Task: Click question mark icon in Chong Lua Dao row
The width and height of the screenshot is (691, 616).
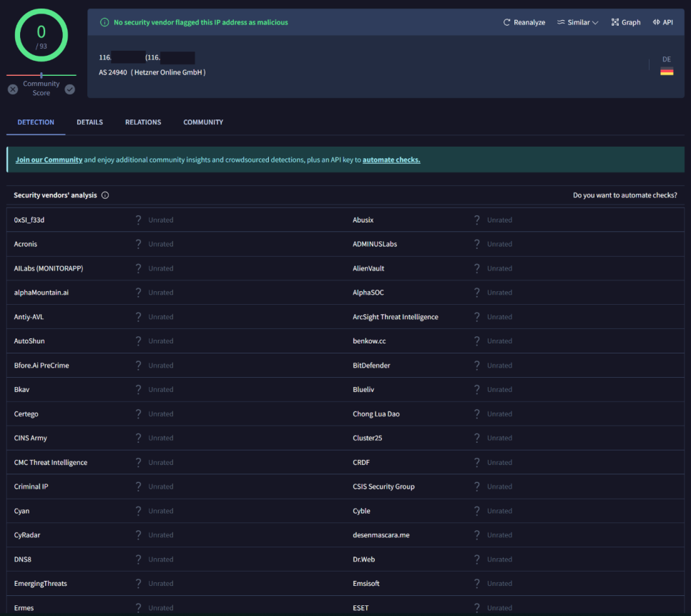Action: pos(477,414)
